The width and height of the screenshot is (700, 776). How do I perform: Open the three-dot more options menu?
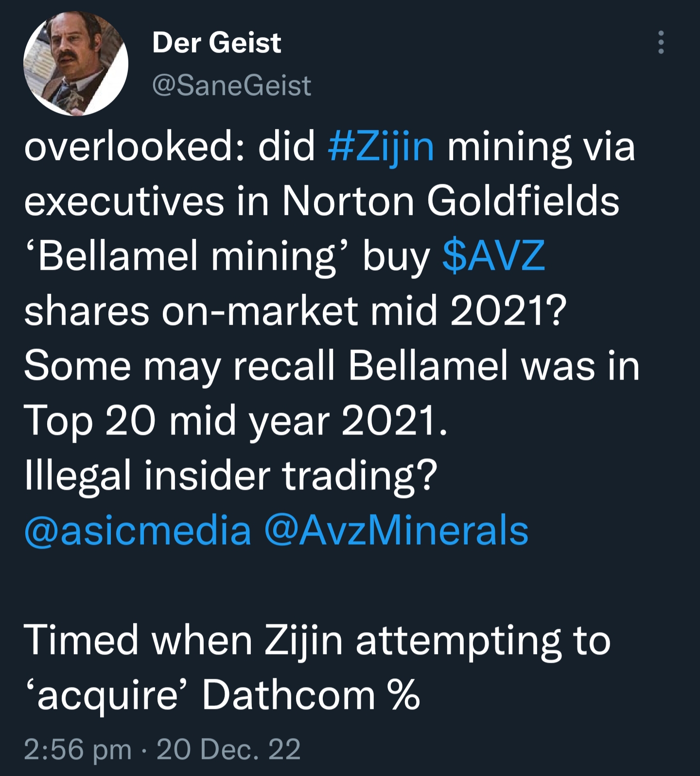tap(661, 42)
